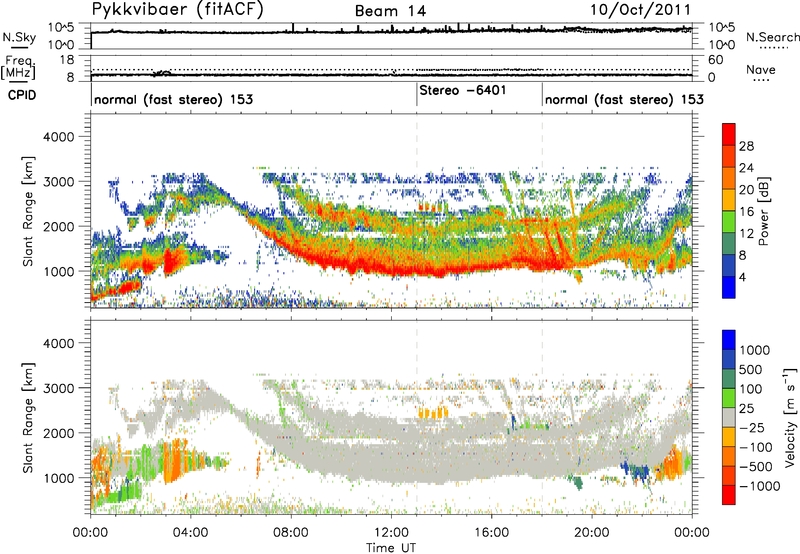
Task: Click the 'Time UT' axis title
Action: click(391, 548)
